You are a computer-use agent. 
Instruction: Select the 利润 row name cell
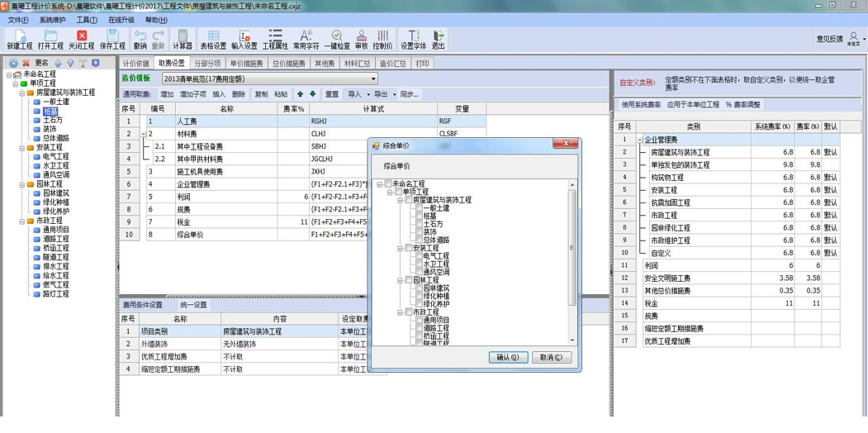pos(225,197)
